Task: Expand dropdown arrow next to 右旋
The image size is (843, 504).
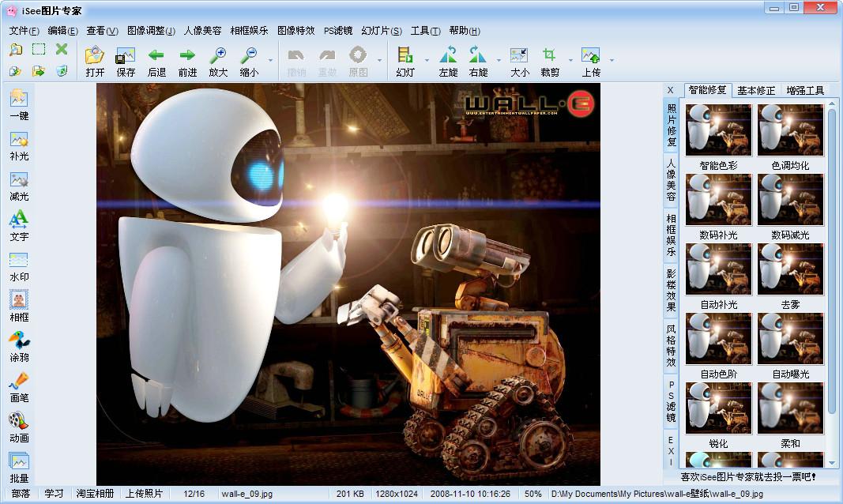Action: pos(499,60)
